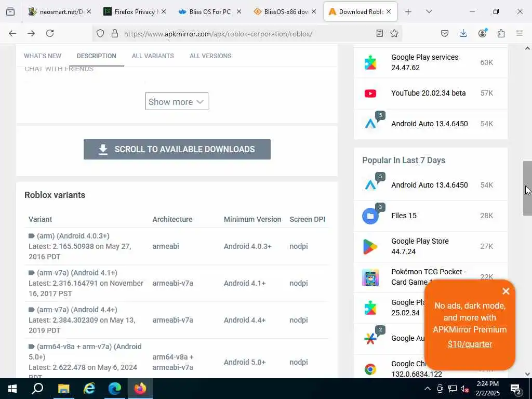The width and height of the screenshot is (532, 399).
Task: Click the site padlock icon
Action: tap(115, 33)
